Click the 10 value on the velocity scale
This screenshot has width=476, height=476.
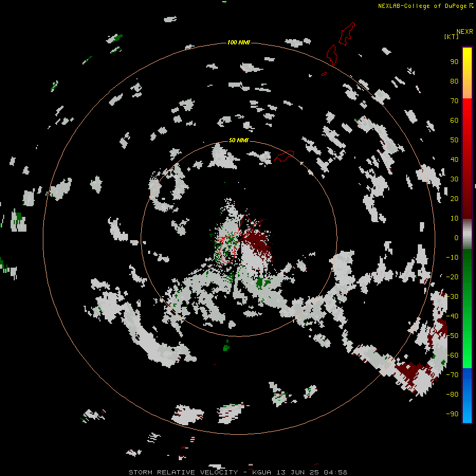coord(454,218)
